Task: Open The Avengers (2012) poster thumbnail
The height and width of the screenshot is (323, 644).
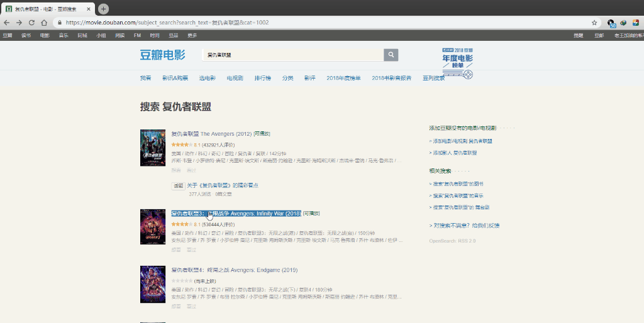Action: click(x=153, y=148)
